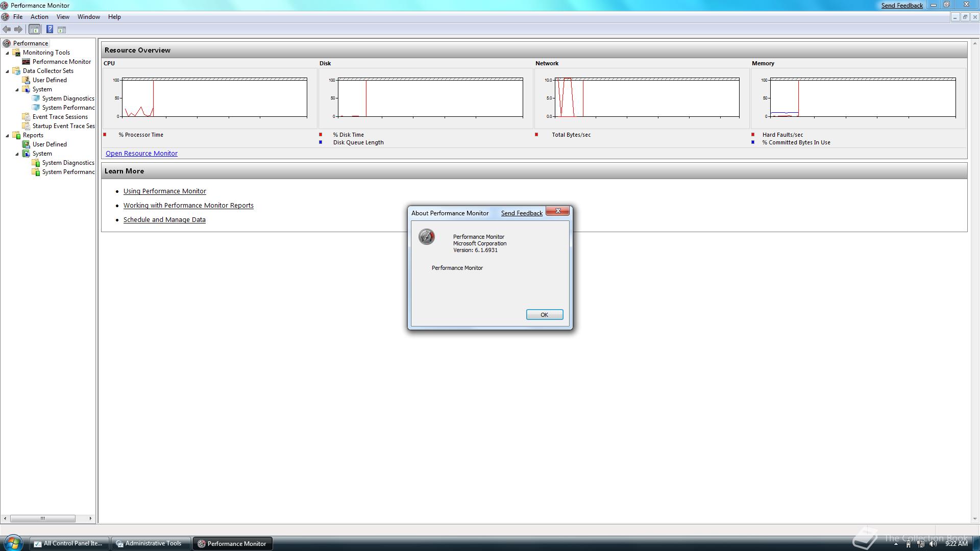Screen dimensions: 980x551
Task: Click the Show Desktop button
Action: pyautogui.click(x=975, y=544)
